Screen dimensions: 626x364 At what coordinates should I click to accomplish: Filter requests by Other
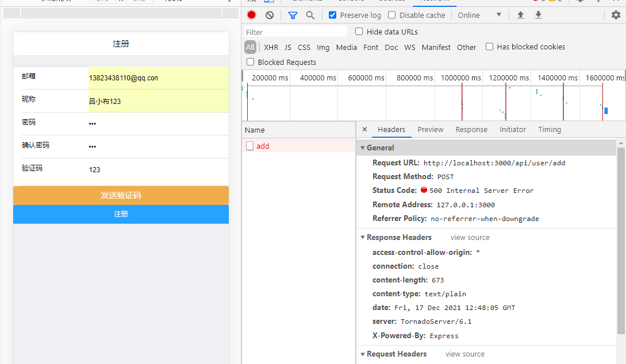466,48
